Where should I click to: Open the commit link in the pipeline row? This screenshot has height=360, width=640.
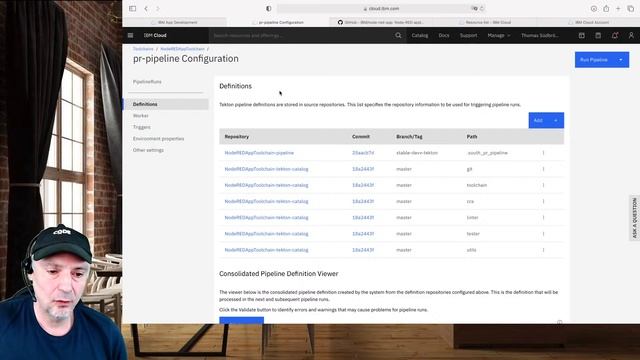point(363,153)
